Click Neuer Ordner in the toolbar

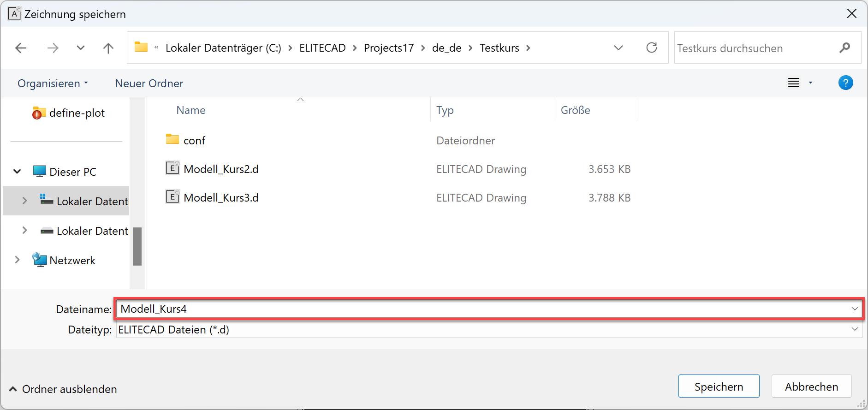coord(149,83)
